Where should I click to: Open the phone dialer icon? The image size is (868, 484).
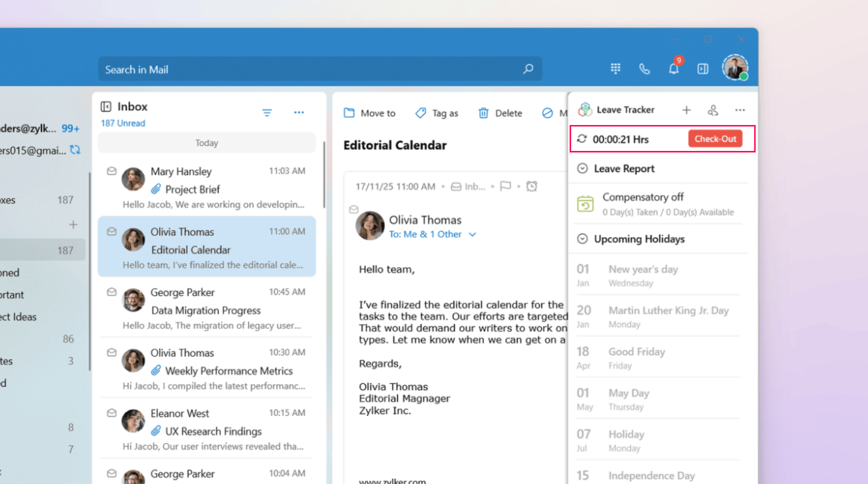[644, 69]
